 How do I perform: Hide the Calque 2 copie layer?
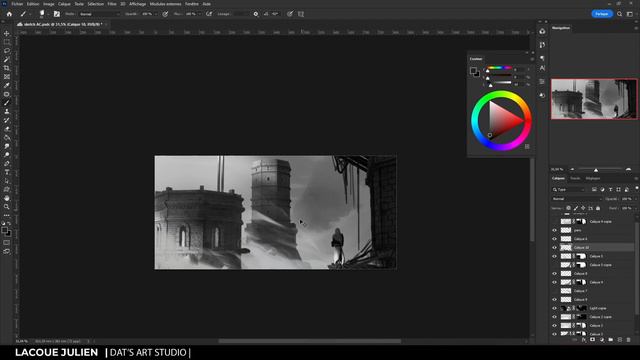(554, 317)
